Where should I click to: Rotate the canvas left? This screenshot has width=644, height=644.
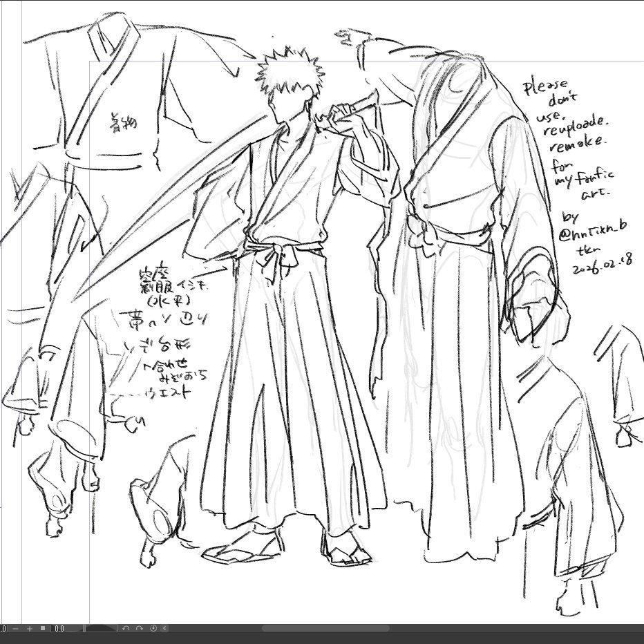tap(126, 628)
